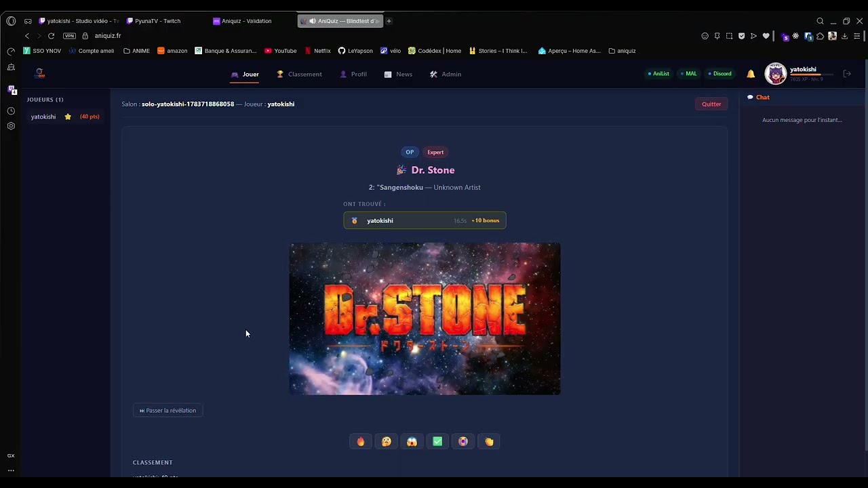The height and width of the screenshot is (488, 868).
Task: Send the clapping hands reaction
Action: pos(489,441)
